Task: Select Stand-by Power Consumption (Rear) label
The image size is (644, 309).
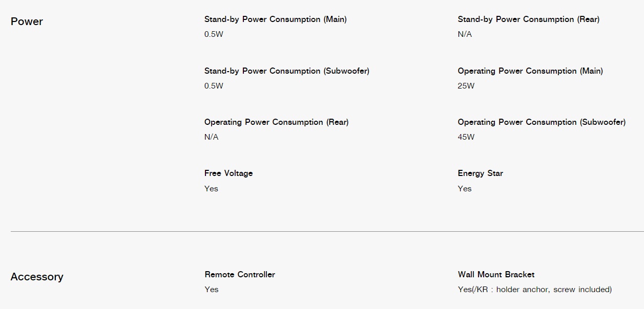Action: pos(529,19)
